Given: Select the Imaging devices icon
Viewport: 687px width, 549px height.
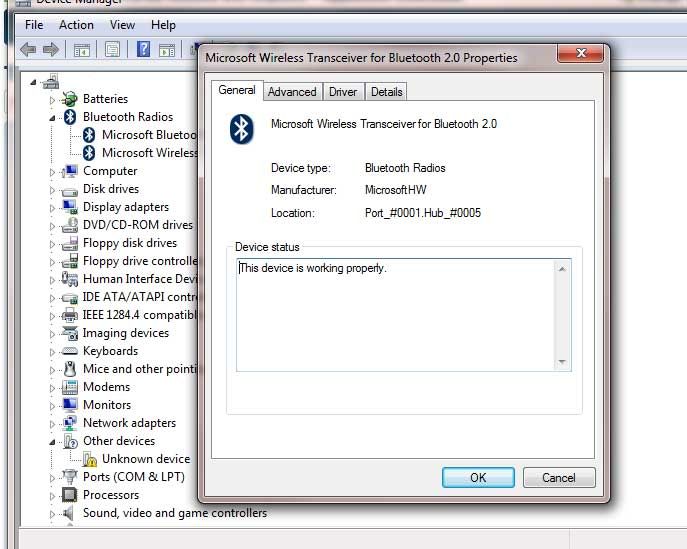Looking at the screenshot, I should pos(70,333).
